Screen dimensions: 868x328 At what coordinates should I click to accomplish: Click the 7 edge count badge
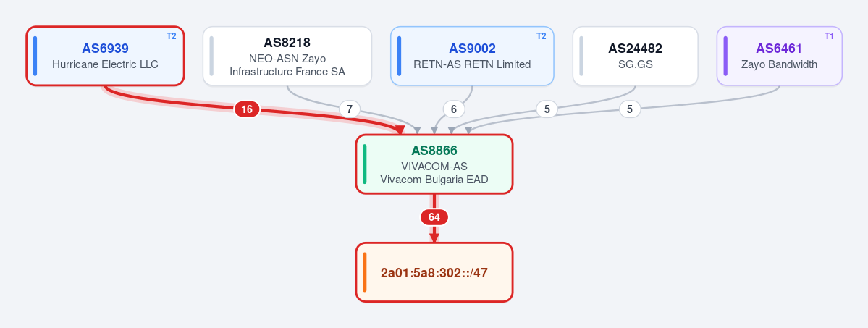pos(350,109)
